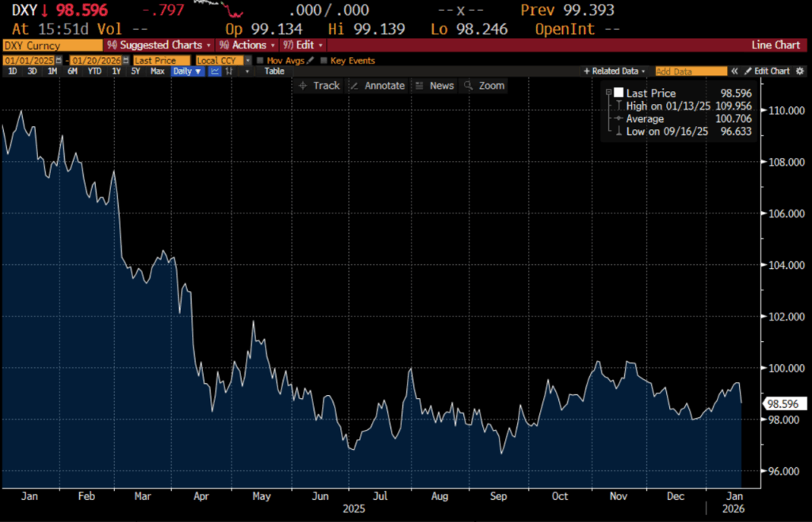Click the white Last Price color swatch
This screenshot has height=522, width=812.
tap(619, 93)
